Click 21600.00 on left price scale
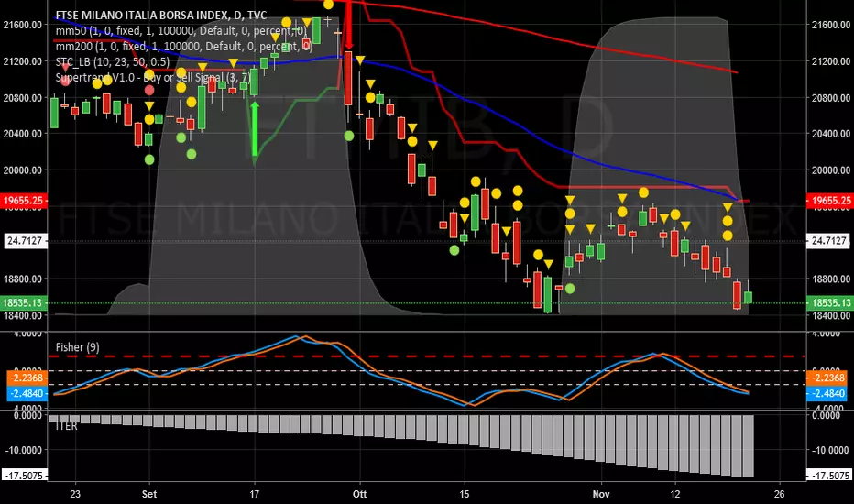The image size is (854, 504). [22, 25]
